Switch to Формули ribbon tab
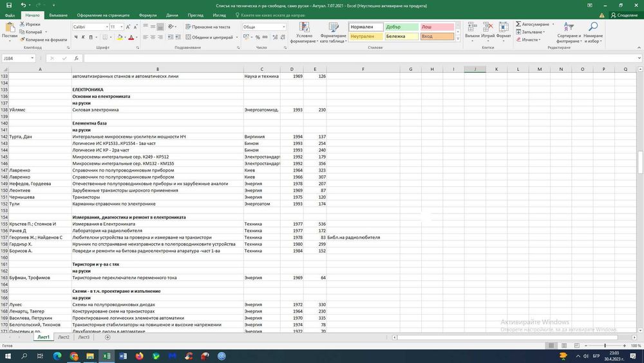Screen dimensions: 644x363 [x=147, y=15]
